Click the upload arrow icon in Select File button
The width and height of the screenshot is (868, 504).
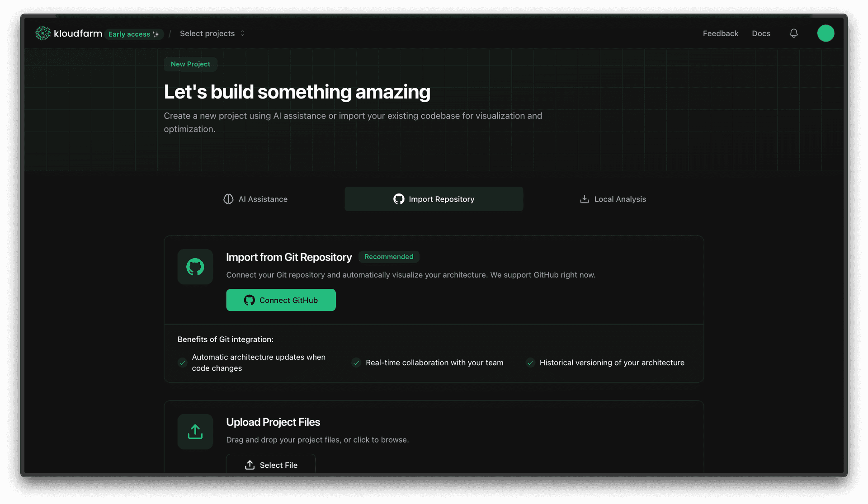pyautogui.click(x=249, y=465)
